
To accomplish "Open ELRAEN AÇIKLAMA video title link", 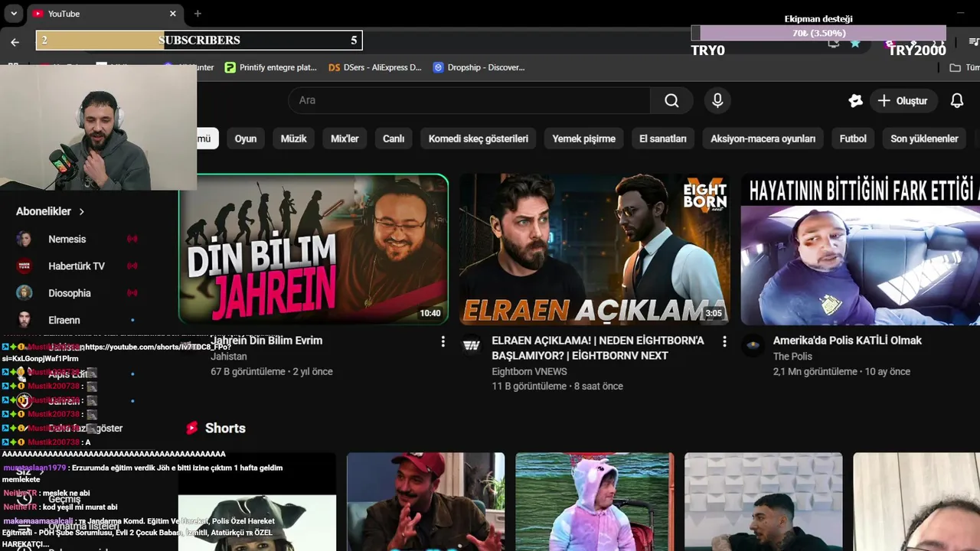I will 598,348.
